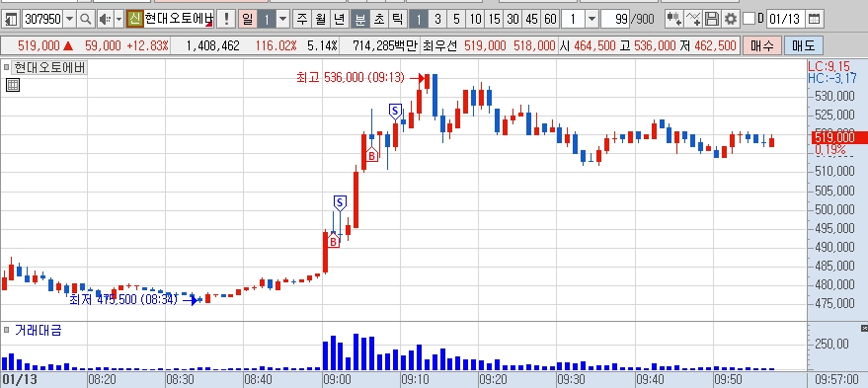Open the calendar date picker icon
Image resolution: width=868 pixels, height=388 pixels.
tap(814, 20)
